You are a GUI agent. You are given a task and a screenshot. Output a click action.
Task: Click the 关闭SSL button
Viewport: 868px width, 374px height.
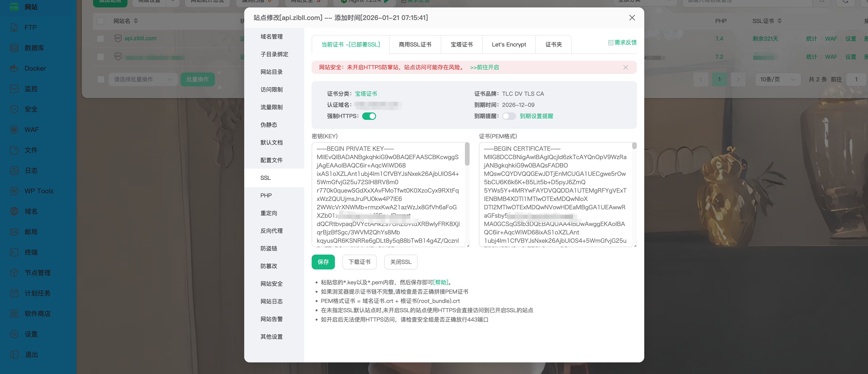(401, 262)
